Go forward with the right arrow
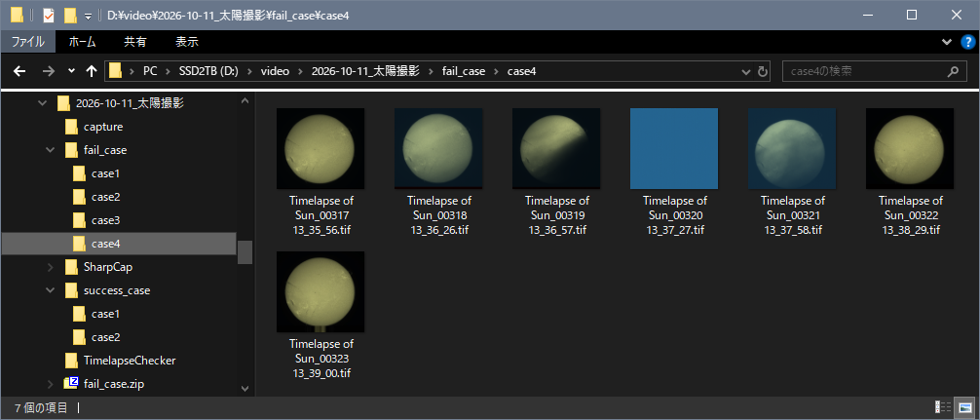 click(48, 71)
